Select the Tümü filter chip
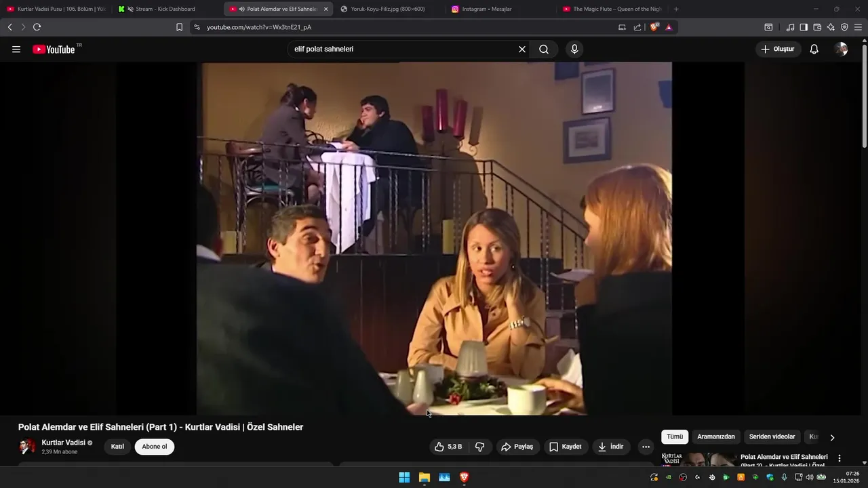868x488 pixels. [675, 436]
